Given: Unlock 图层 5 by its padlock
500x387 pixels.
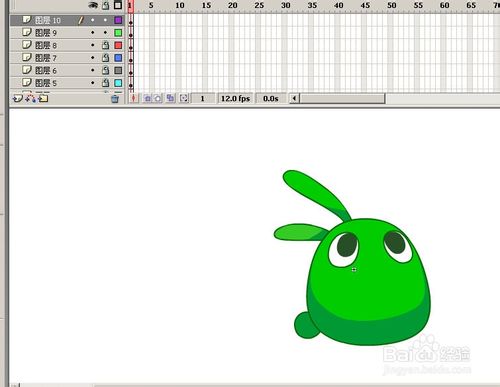Looking at the screenshot, I should pos(106,83).
